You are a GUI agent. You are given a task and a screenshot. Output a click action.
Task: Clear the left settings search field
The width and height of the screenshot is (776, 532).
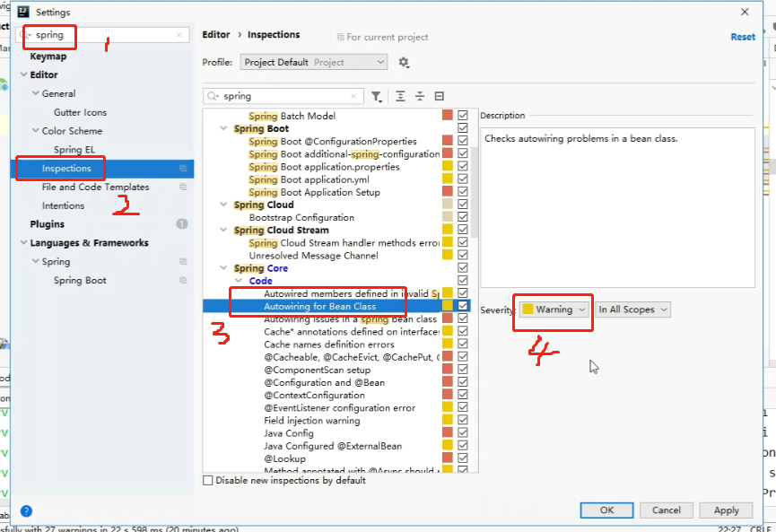click(x=179, y=35)
